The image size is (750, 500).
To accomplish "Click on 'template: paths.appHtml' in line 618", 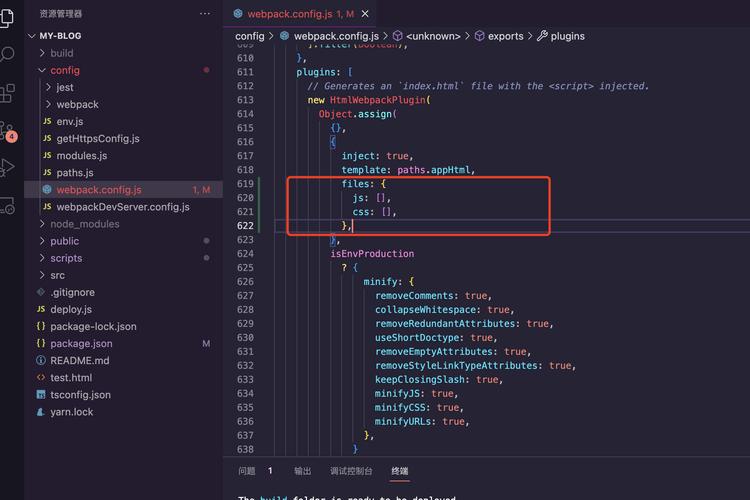I will click(x=406, y=170).
